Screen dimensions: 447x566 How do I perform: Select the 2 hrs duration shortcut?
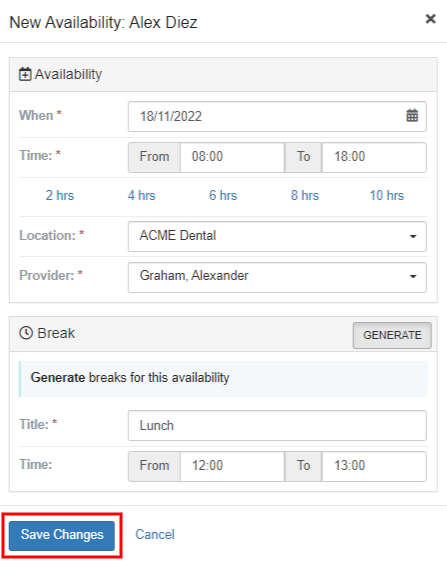point(60,195)
